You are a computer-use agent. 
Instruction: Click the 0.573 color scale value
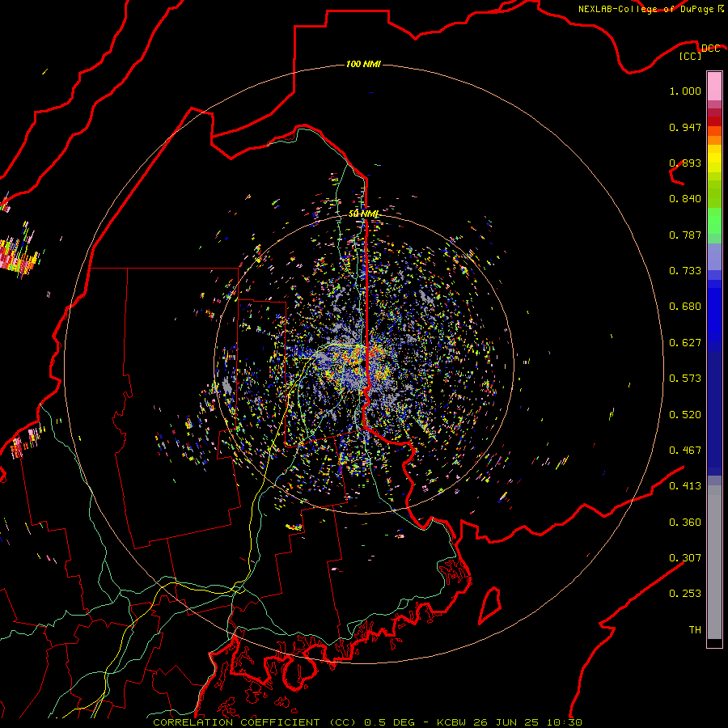pos(685,379)
